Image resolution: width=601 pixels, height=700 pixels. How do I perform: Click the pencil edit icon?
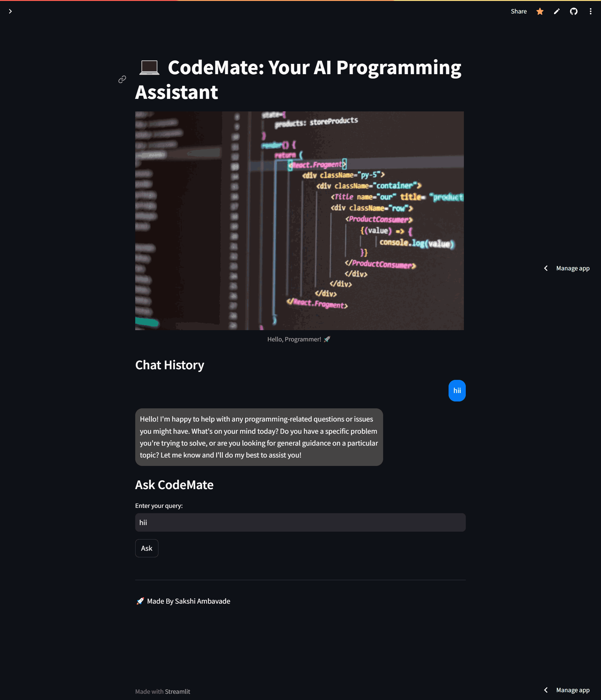click(557, 11)
